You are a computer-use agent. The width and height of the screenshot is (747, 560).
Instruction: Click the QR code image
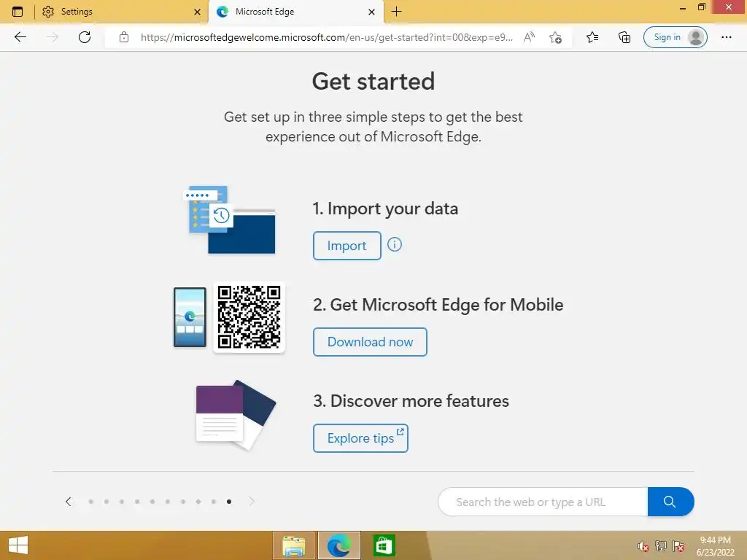tap(249, 317)
